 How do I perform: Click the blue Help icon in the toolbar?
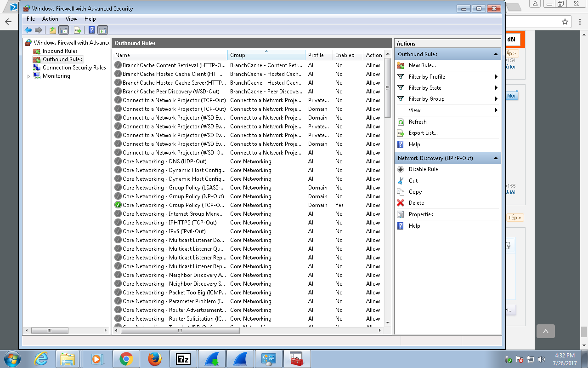(91, 30)
